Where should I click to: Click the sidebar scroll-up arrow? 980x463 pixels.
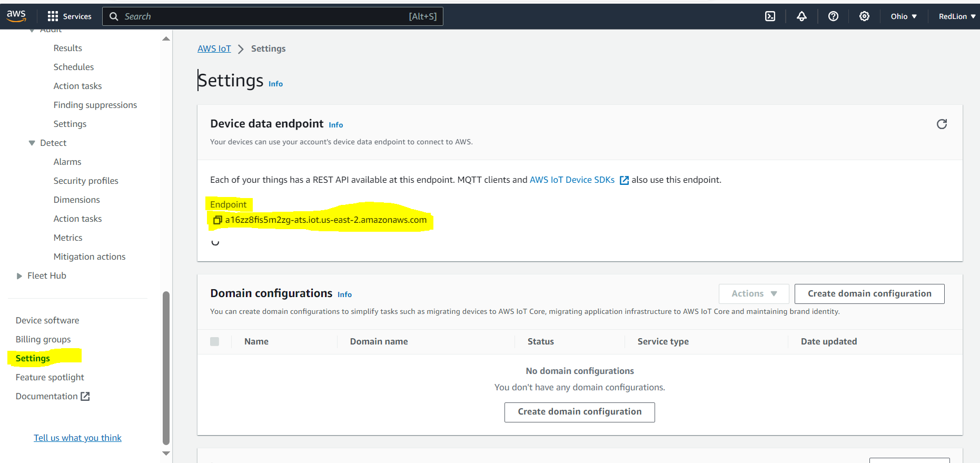[166, 38]
